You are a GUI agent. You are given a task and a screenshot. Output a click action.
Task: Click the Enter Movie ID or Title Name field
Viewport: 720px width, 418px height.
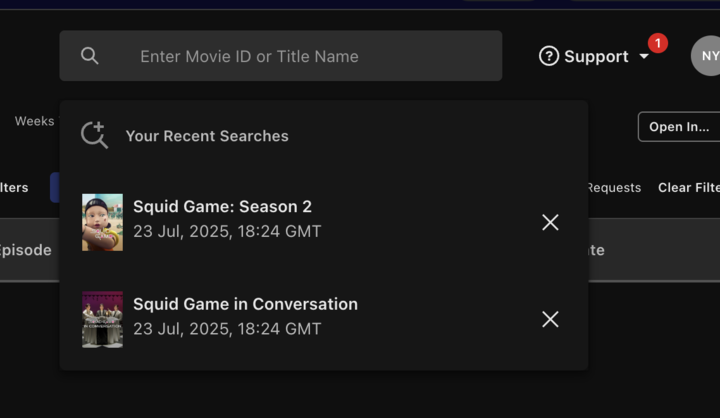point(281,56)
